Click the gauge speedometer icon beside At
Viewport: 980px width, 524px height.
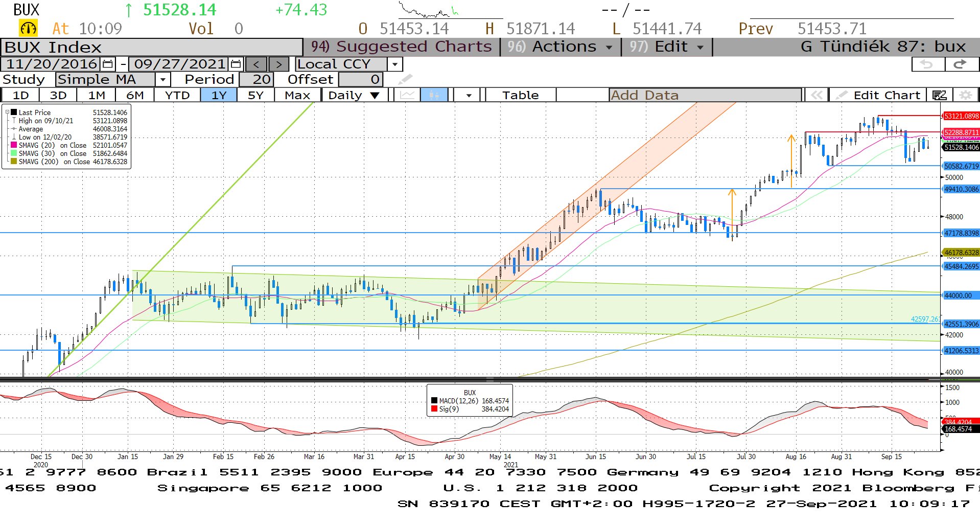click(x=28, y=28)
